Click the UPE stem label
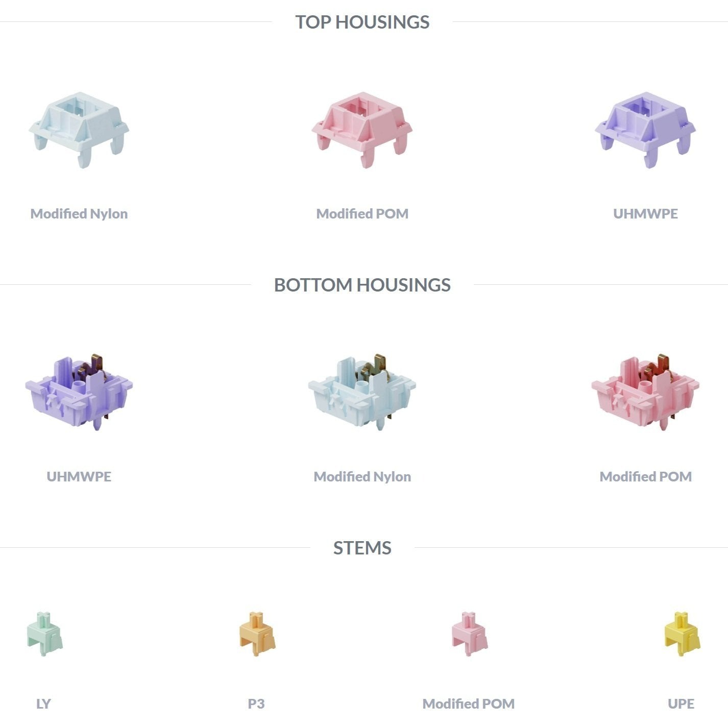Image resolution: width=728 pixels, height=728 pixels. pos(681,703)
